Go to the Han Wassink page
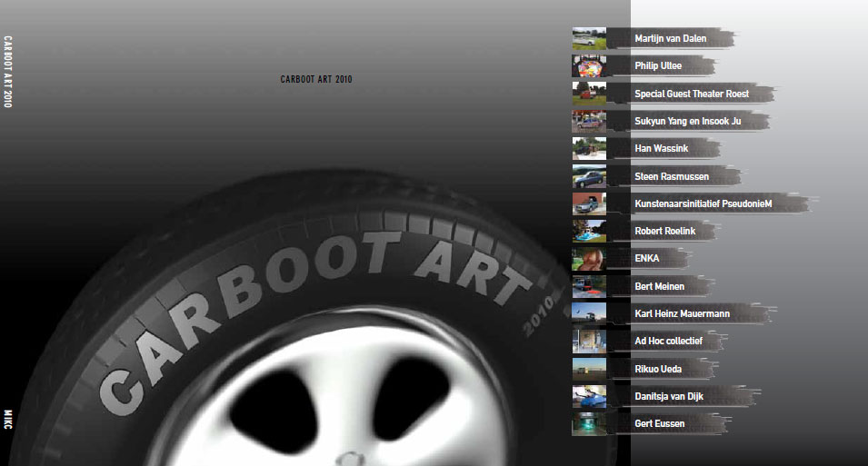Image resolution: width=868 pixels, height=466 pixels. 663,148
